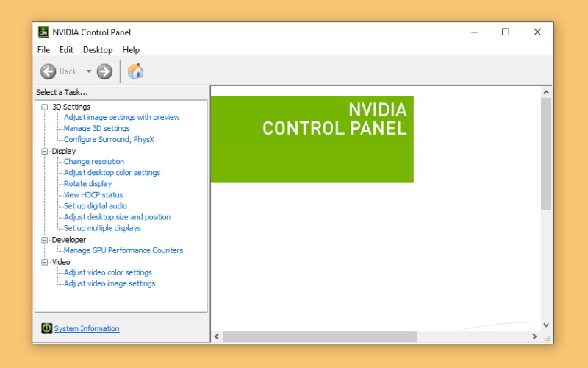Open Adjust video color settings
The width and height of the screenshot is (588, 368).
click(107, 272)
